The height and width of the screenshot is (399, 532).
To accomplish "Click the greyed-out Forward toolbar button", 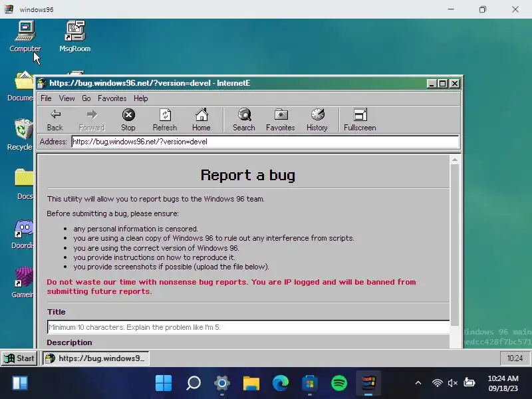I will (92, 120).
